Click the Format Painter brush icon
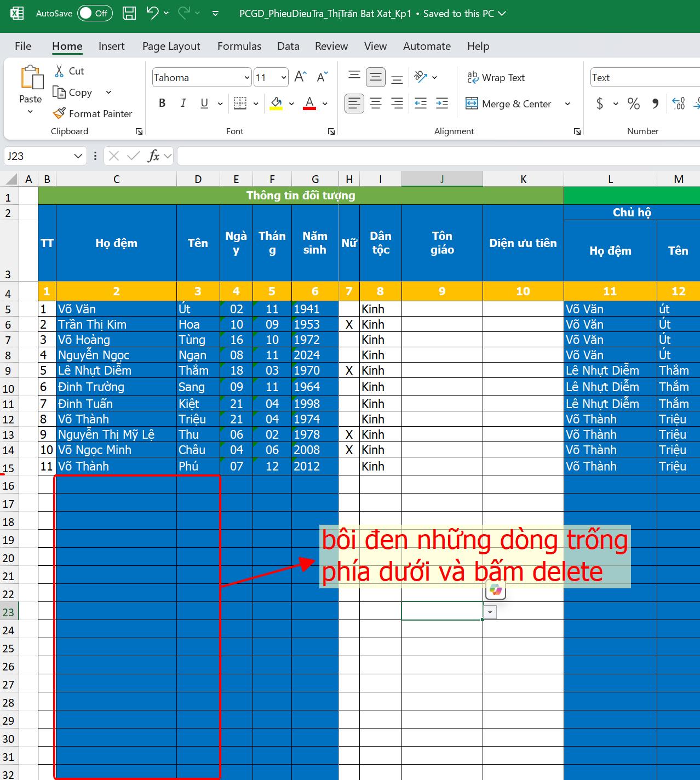This screenshot has width=700, height=780. (59, 113)
